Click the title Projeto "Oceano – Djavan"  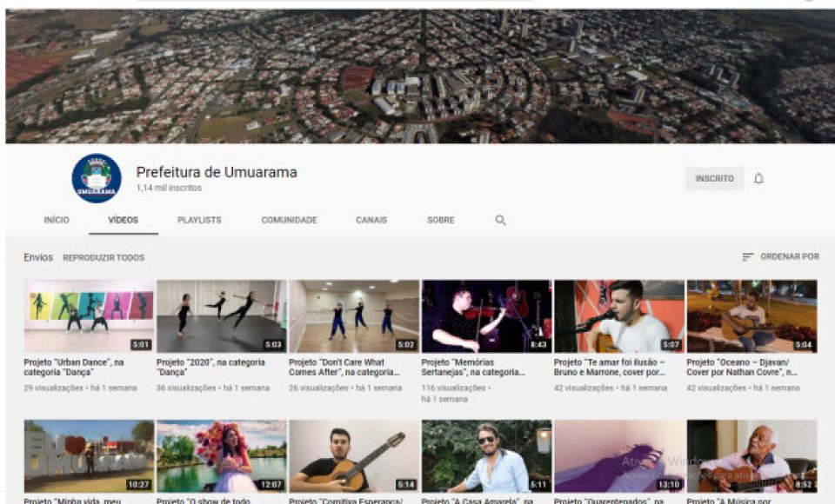[x=741, y=368]
